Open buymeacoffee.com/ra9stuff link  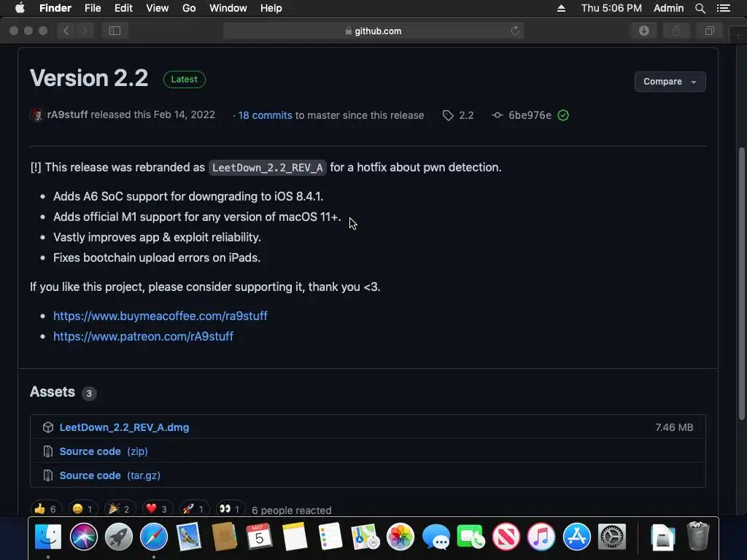click(x=160, y=316)
